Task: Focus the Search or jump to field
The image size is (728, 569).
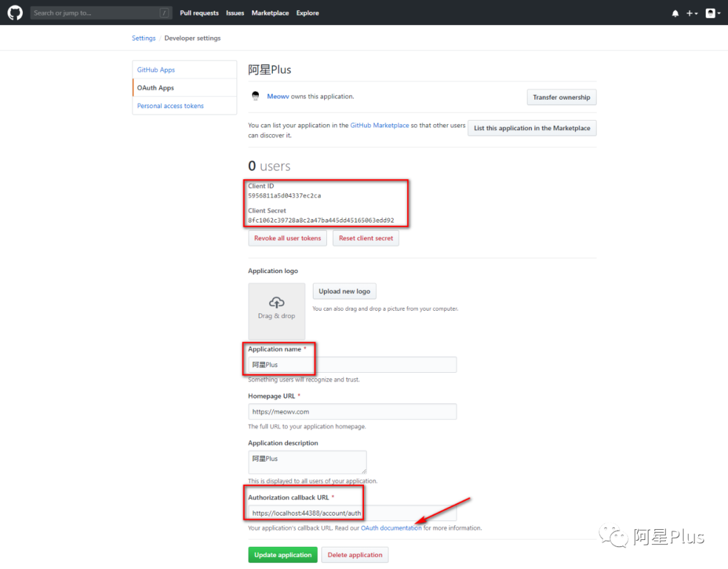Action: (100, 13)
